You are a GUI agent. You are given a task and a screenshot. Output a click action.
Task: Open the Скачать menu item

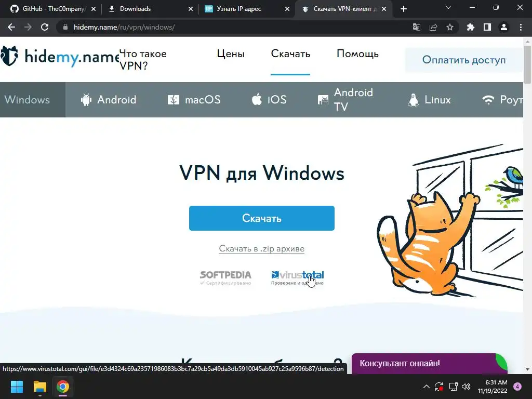coord(290,54)
